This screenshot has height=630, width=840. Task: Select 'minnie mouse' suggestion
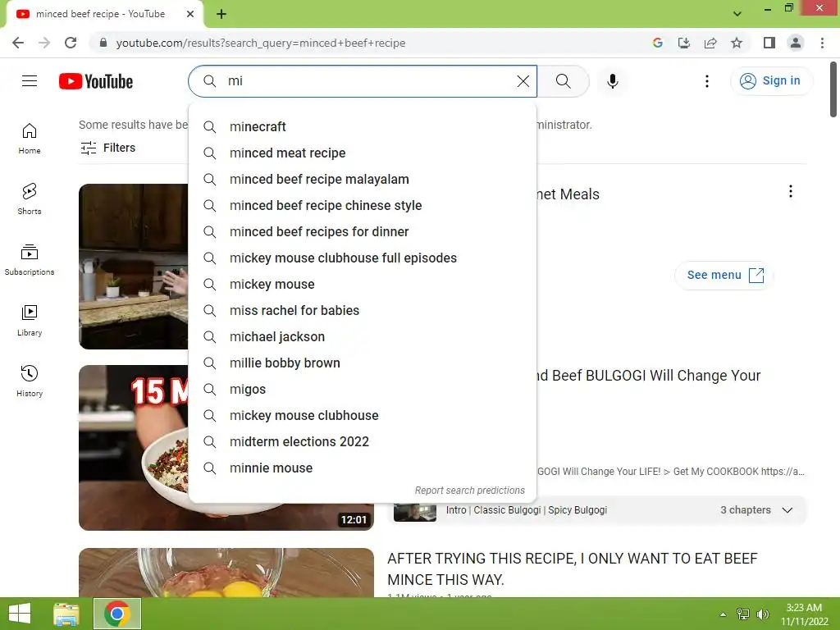pos(362,468)
